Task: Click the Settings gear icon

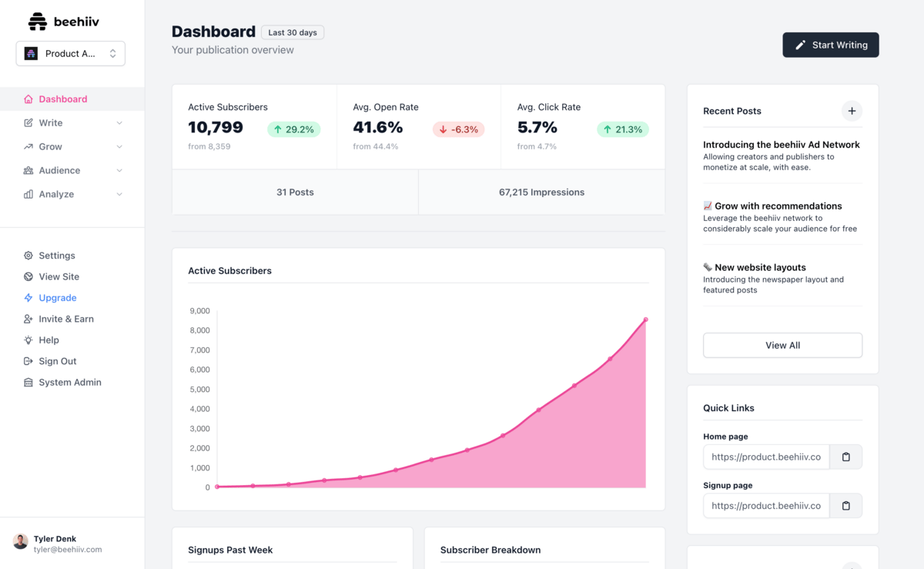Action: pos(28,256)
